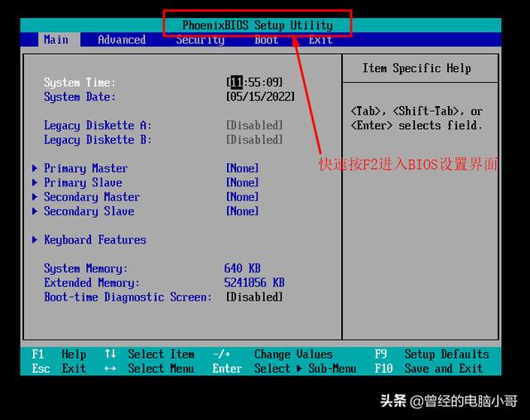Open the Boot menu tab
The height and width of the screenshot is (420, 530).
click(x=267, y=40)
